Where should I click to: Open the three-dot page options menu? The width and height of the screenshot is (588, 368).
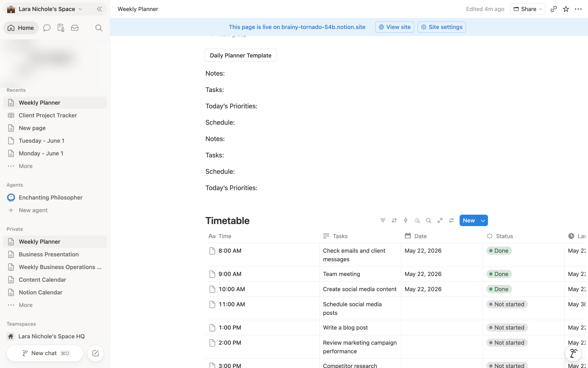[x=578, y=9]
